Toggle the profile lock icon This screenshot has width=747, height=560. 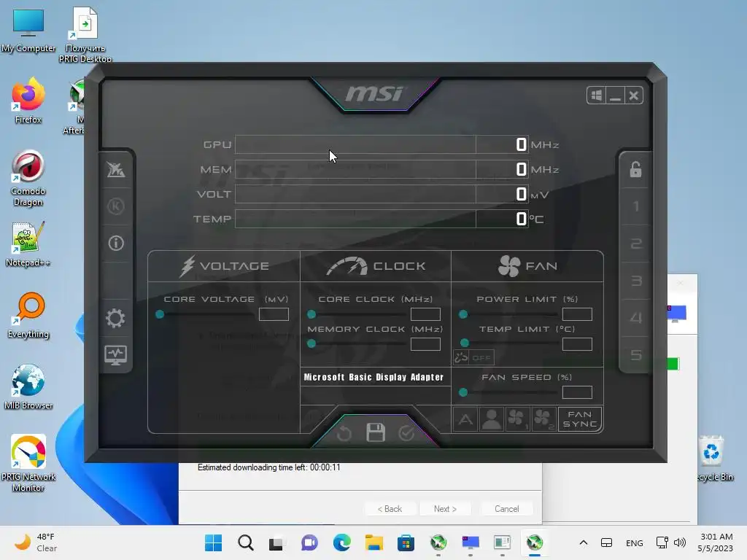click(x=635, y=169)
